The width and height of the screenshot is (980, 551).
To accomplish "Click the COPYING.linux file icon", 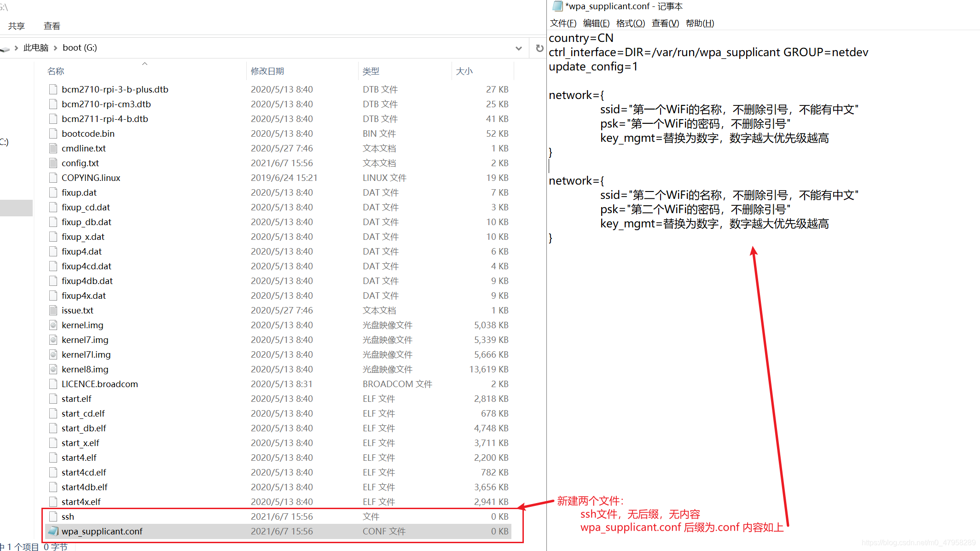I will [53, 178].
